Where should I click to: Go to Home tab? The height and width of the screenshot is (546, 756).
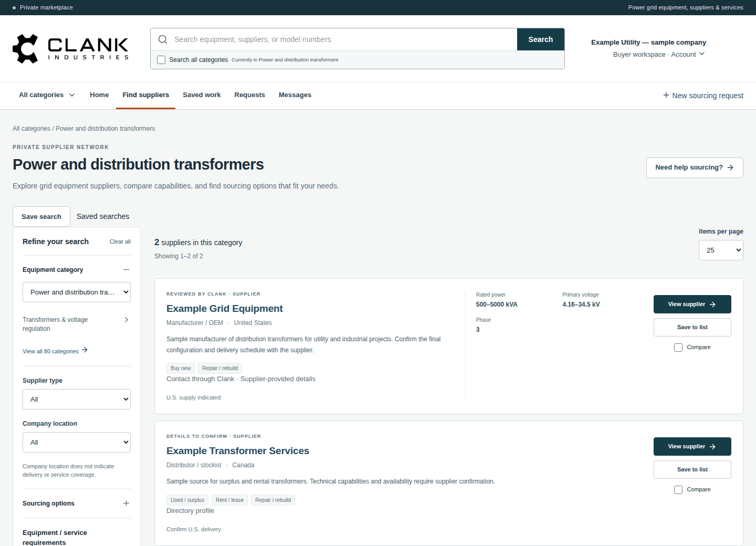(99, 95)
